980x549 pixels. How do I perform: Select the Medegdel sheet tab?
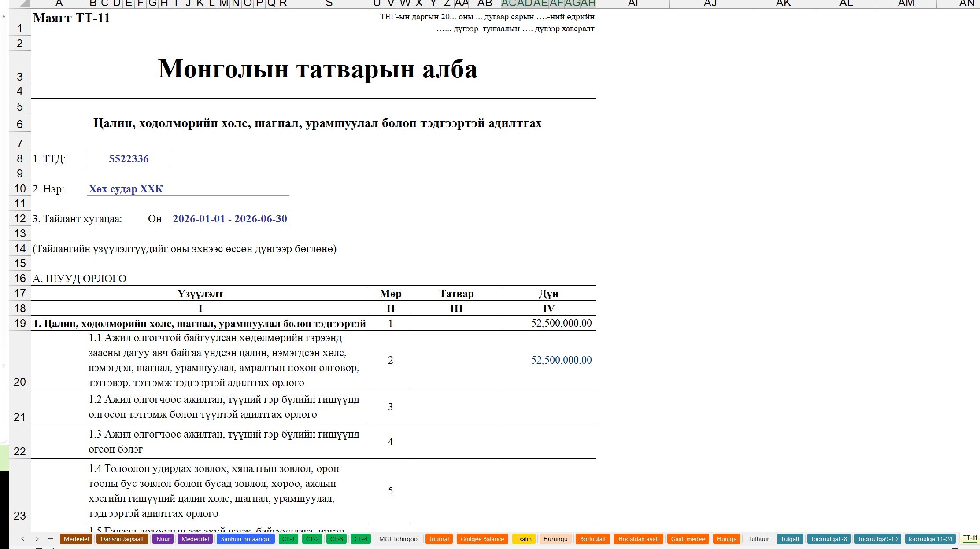pos(195,539)
